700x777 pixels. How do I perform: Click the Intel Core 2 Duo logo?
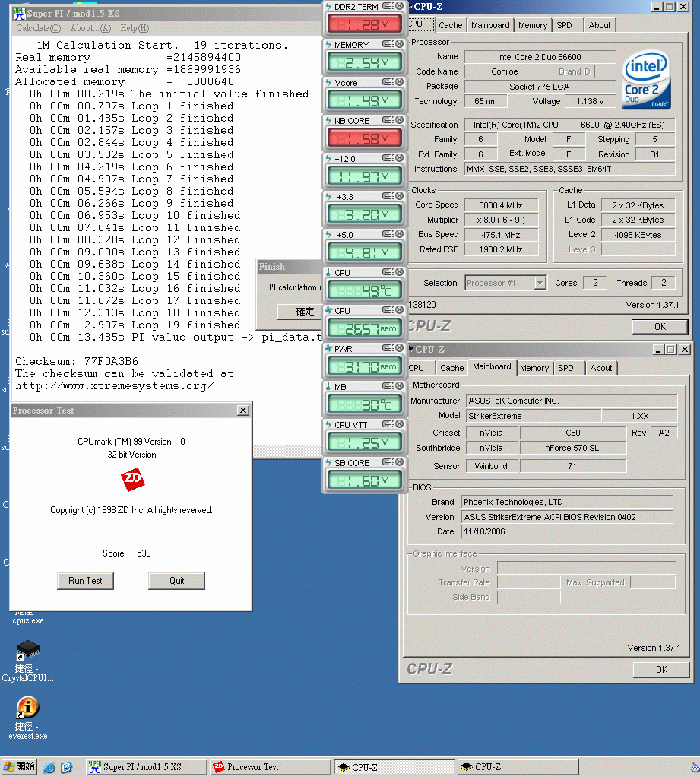[646, 81]
